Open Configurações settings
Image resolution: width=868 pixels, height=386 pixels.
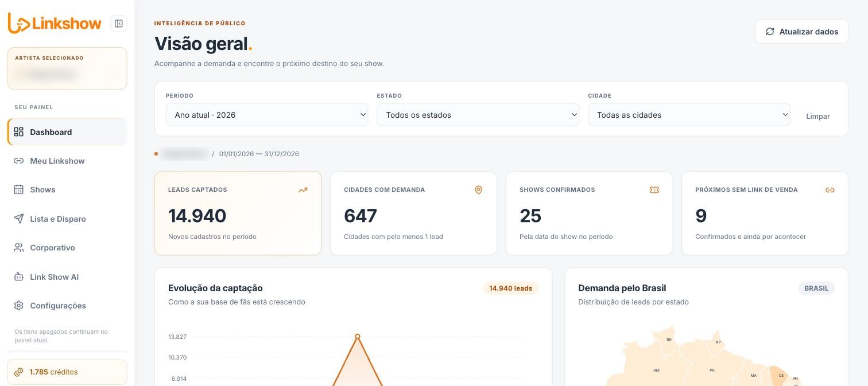pyautogui.click(x=67, y=306)
